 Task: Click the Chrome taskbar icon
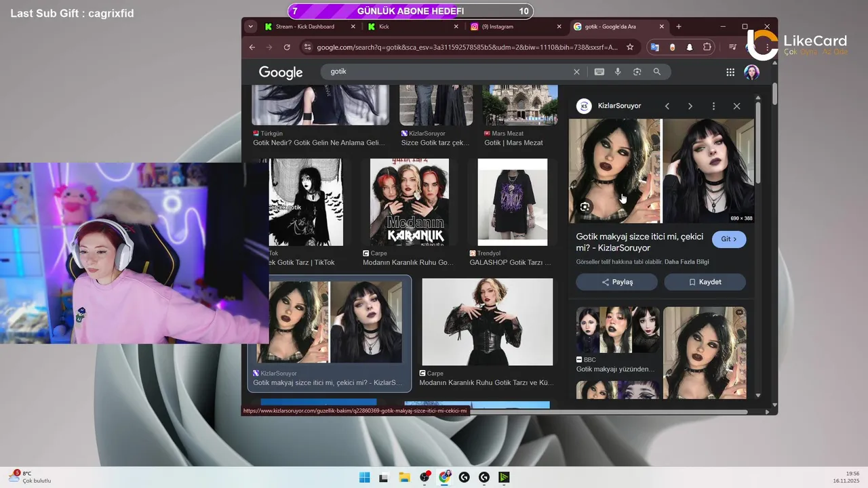pyautogui.click(x=444, y=477)
